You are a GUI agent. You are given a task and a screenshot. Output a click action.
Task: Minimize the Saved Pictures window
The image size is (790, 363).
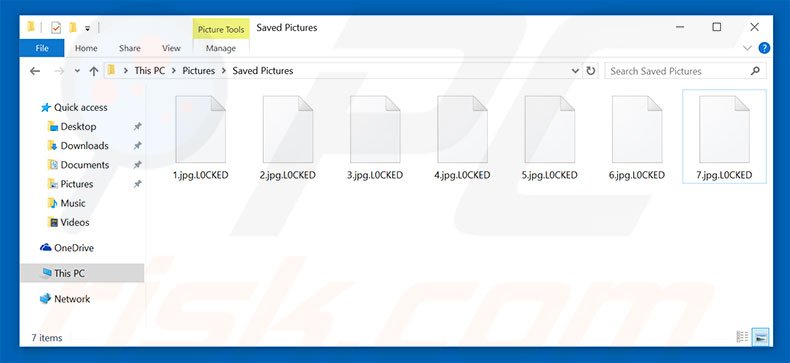(x=680, y=27)
